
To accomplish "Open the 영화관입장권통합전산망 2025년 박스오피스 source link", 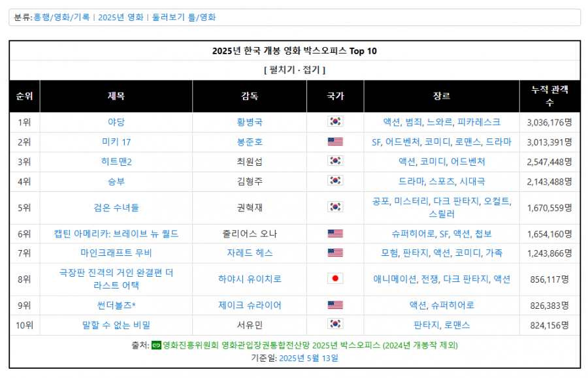I will pyautogui.click(x=310, y=345).
